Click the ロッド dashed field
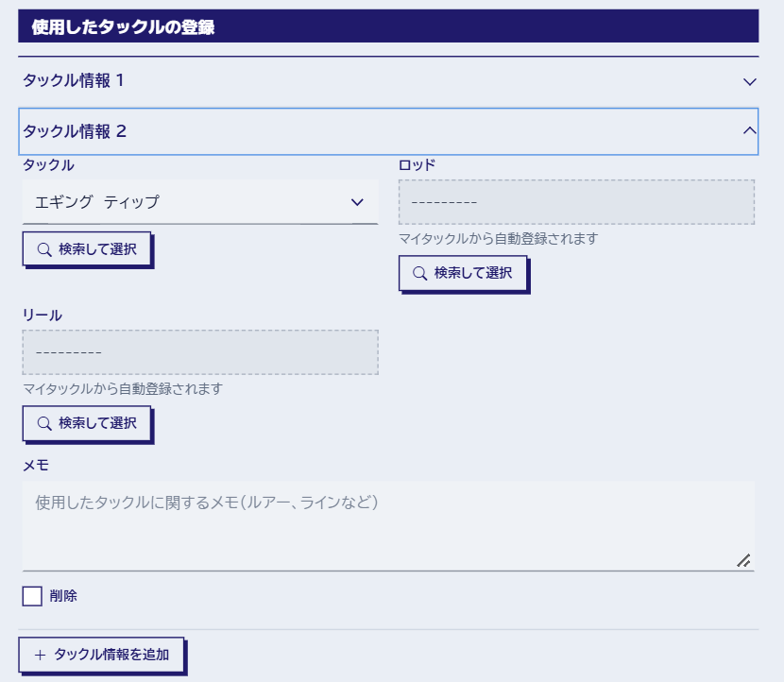 click(576, 202)
